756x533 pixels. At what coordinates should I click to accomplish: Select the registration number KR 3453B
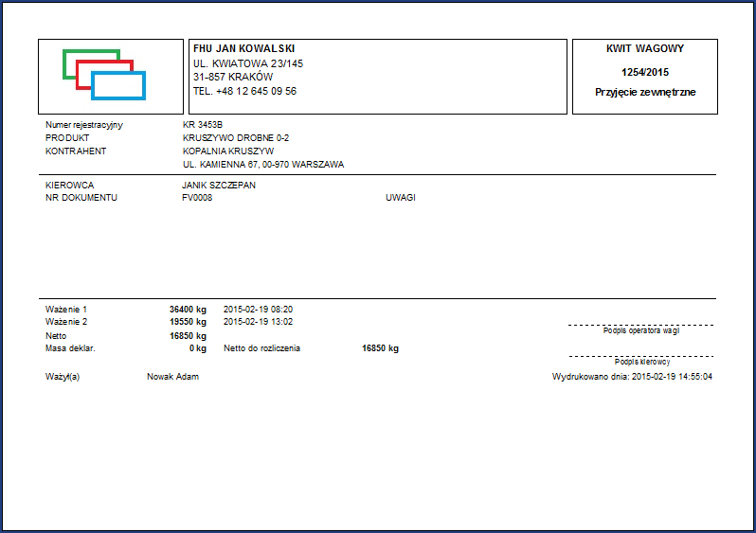pos(202,125)
